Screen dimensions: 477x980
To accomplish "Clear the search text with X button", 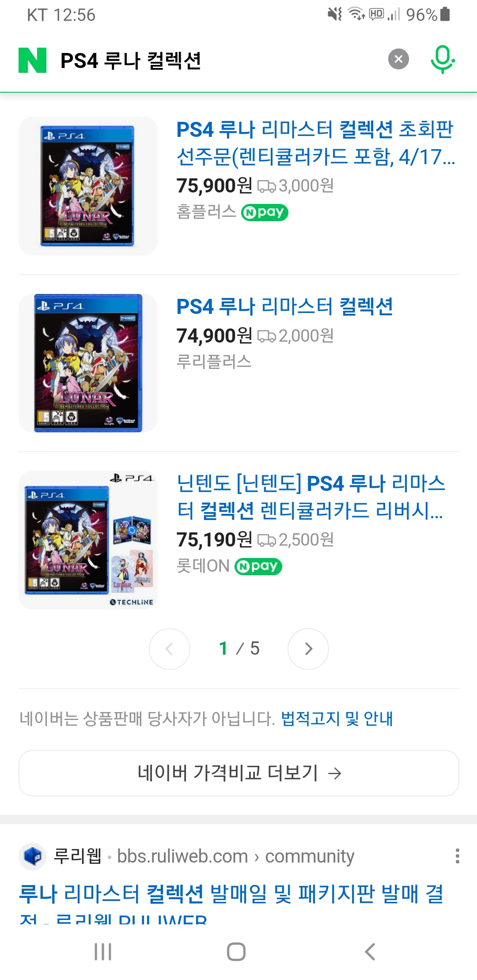I will click(398, 59).
